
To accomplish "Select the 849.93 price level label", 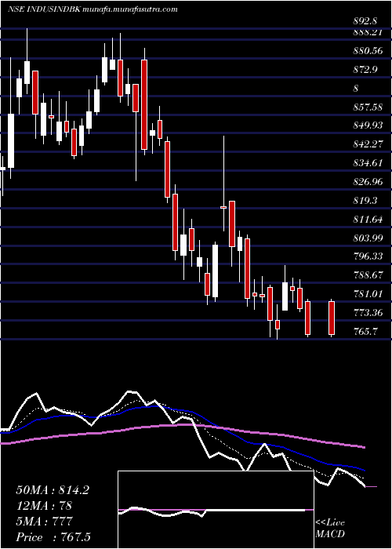I will 368,125.
